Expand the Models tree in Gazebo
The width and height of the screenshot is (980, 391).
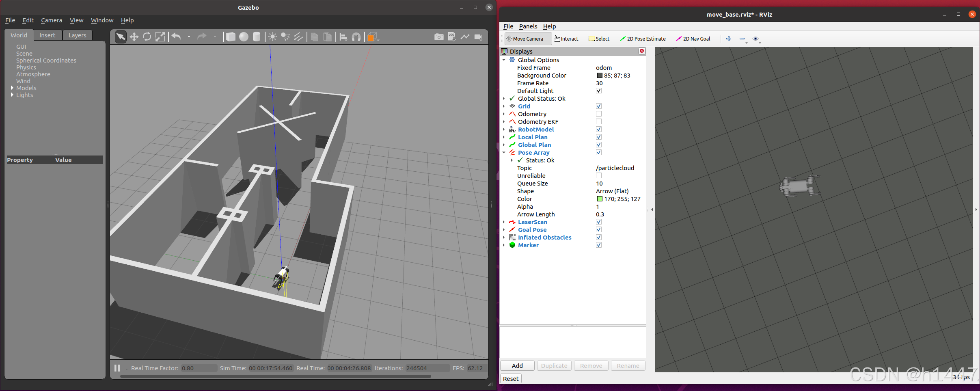point(12,88)
